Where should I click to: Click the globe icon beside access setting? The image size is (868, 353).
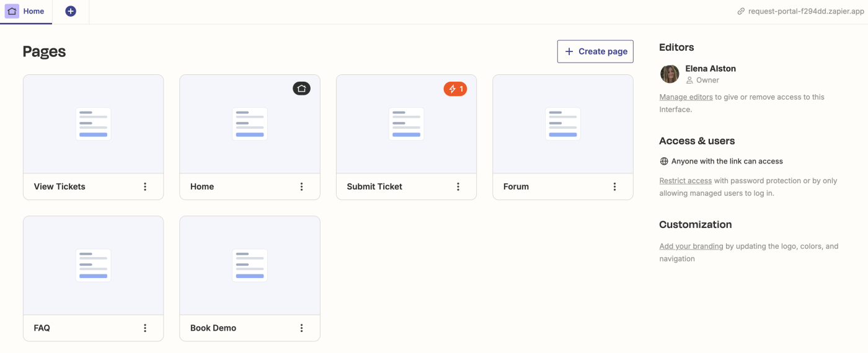point(664,161)
